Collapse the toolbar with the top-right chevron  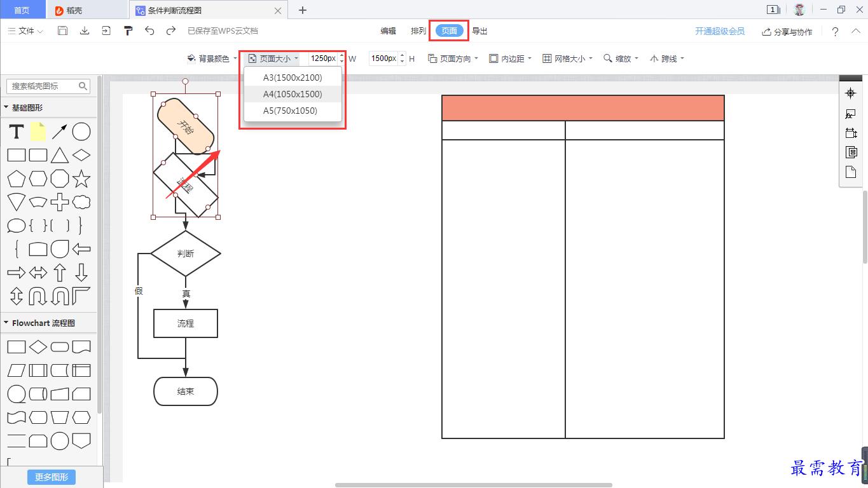(855, 30)
